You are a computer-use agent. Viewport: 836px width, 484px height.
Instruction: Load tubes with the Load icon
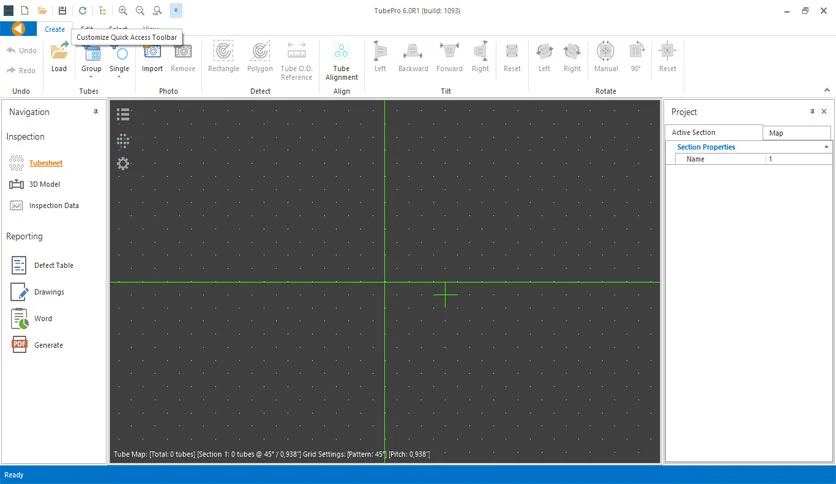pos(59,58)
